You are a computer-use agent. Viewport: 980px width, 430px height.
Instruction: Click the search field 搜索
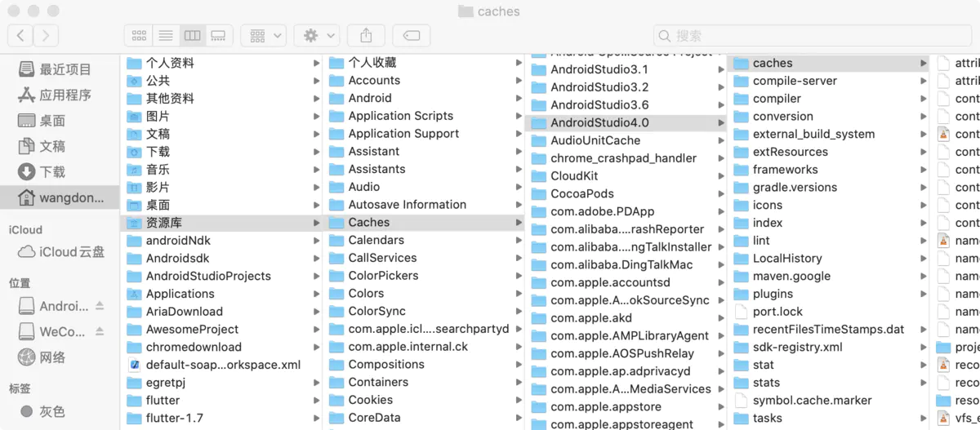813,35
